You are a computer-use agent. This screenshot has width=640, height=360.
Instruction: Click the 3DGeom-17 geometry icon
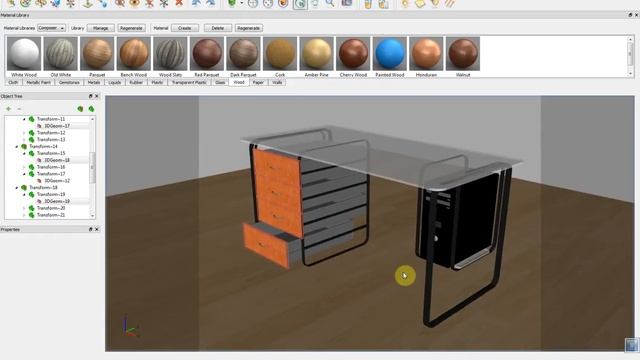pyautogui.click(x=40, y=126)
